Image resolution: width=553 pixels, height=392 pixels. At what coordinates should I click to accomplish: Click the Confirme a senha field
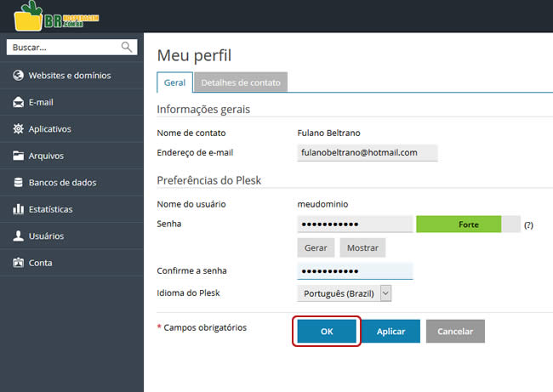coord(355,271)
